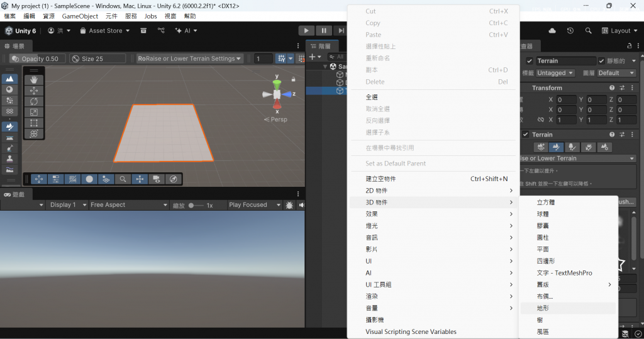The height and width of the screenshot is (339, 644).
Task: Select the Scale tool in the Scene overlay
Action: click(34, 112)
